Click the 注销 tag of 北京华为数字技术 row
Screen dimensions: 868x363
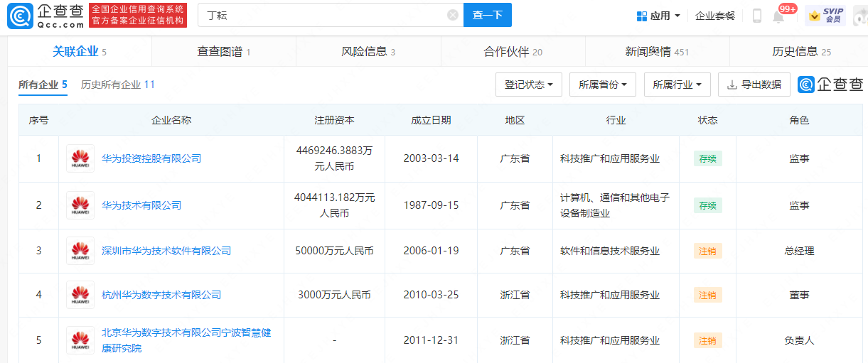[707, 340]
